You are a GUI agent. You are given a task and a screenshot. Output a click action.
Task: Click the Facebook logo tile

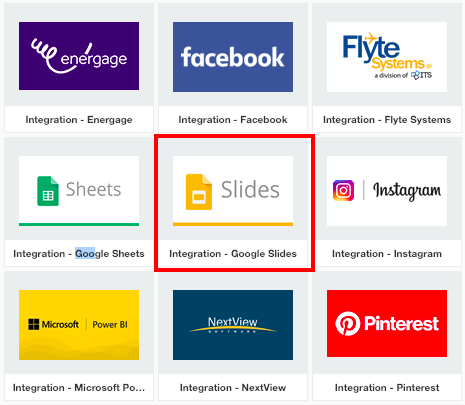[233, 57]
